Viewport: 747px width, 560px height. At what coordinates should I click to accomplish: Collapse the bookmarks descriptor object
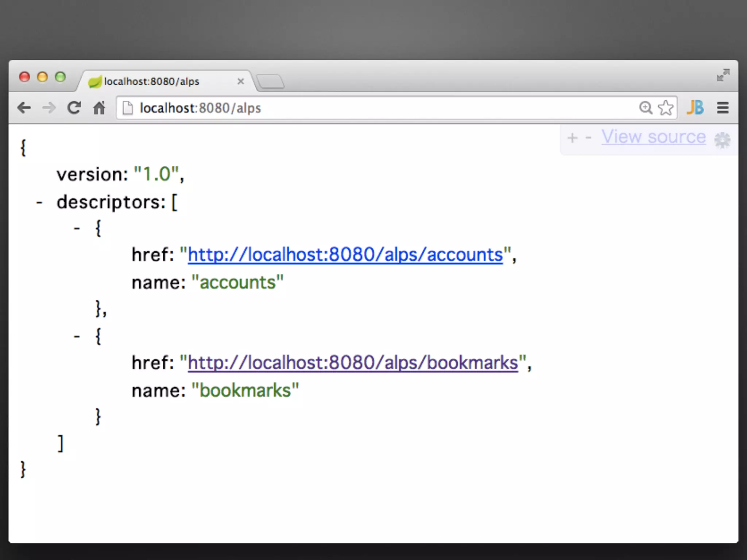click(x=77, y=337)
